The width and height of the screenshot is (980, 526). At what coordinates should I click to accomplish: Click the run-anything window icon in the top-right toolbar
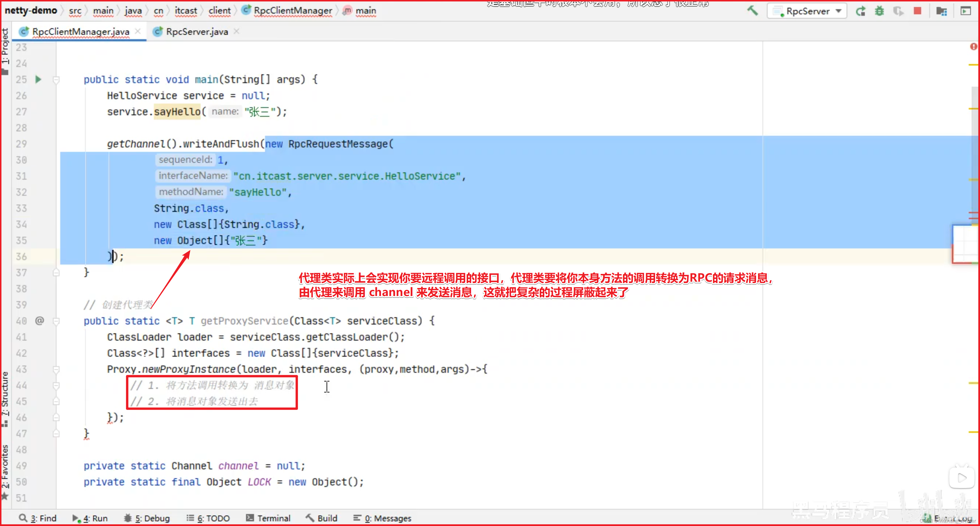pyautogui.click(x=965, y=11)
